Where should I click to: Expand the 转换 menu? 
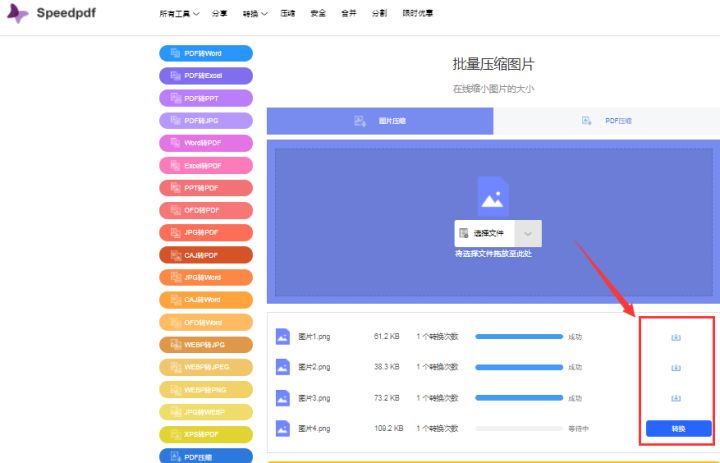click(x=255, y=14)
